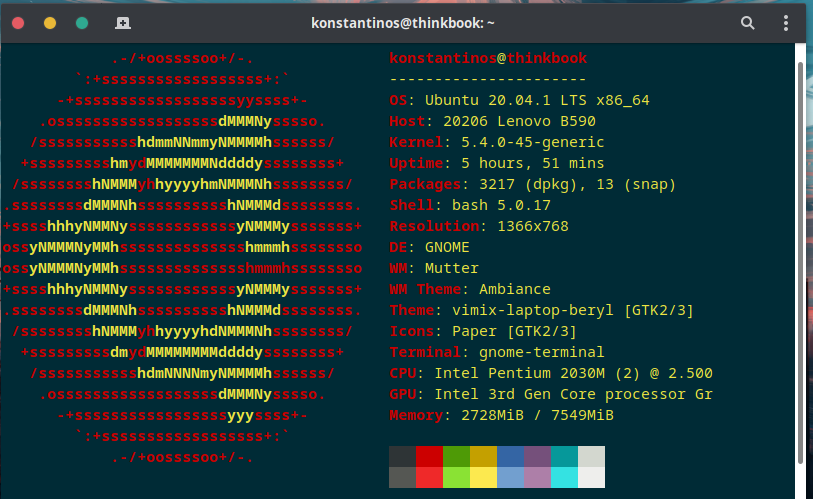
Task: Click the Kernel line 5.4.0-45-generic
Action: pyautogui.click(x=497, y=142)
